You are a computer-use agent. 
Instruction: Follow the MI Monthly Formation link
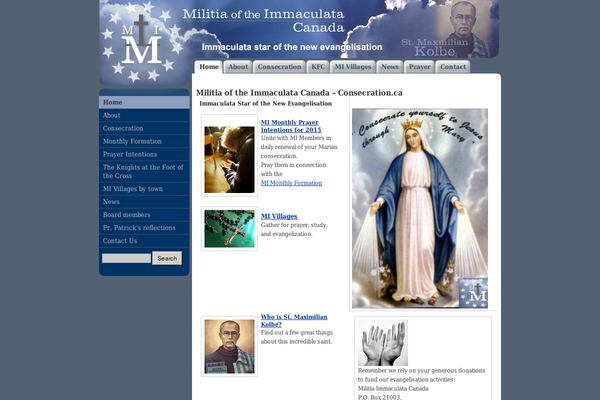tap(291, 183)
